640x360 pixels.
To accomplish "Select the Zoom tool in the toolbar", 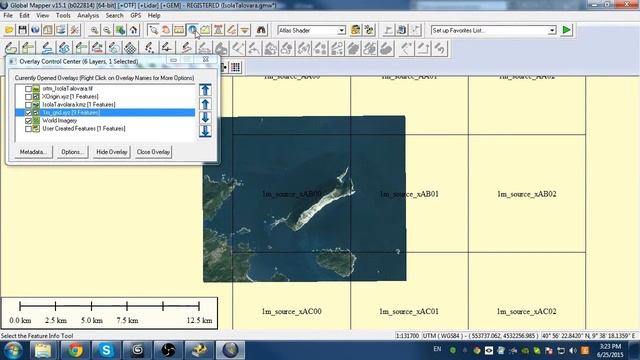I will [153, 30].
